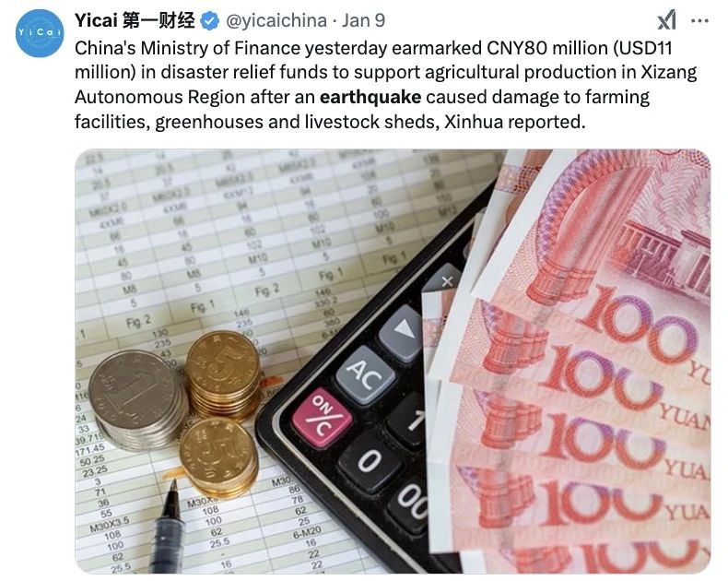
Task: Open the Yicai profile avatar
Action: 40,33
